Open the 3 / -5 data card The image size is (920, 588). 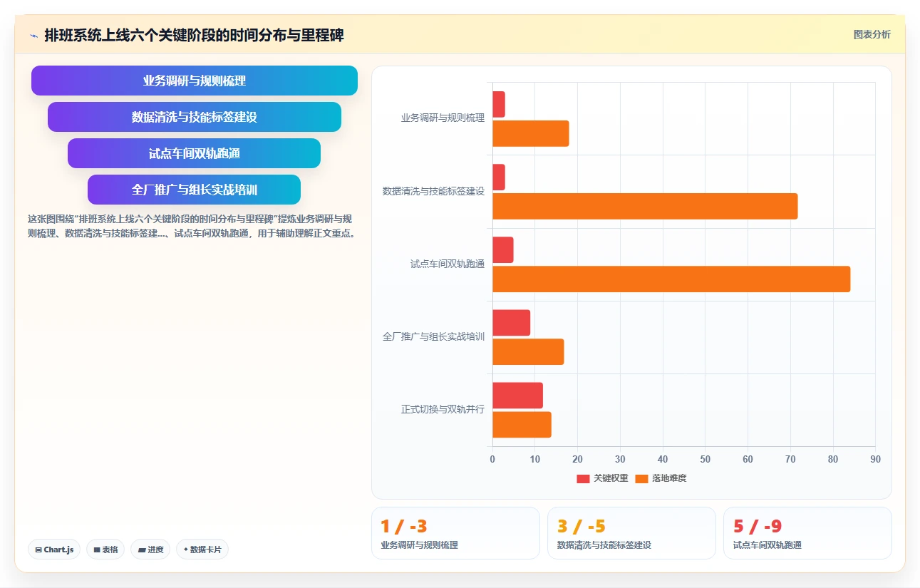pos(631,533)
